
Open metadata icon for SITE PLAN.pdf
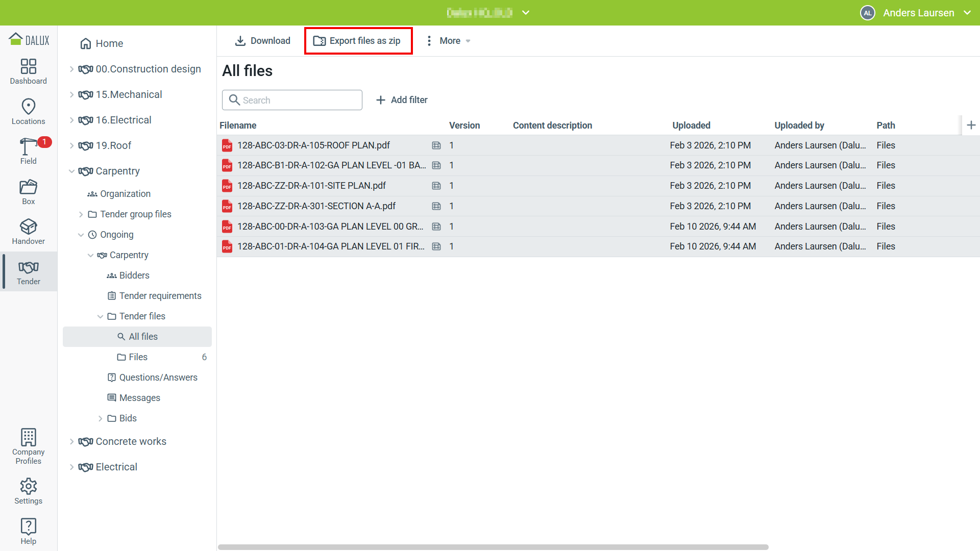pyautogui.click(x=436, y=186)
